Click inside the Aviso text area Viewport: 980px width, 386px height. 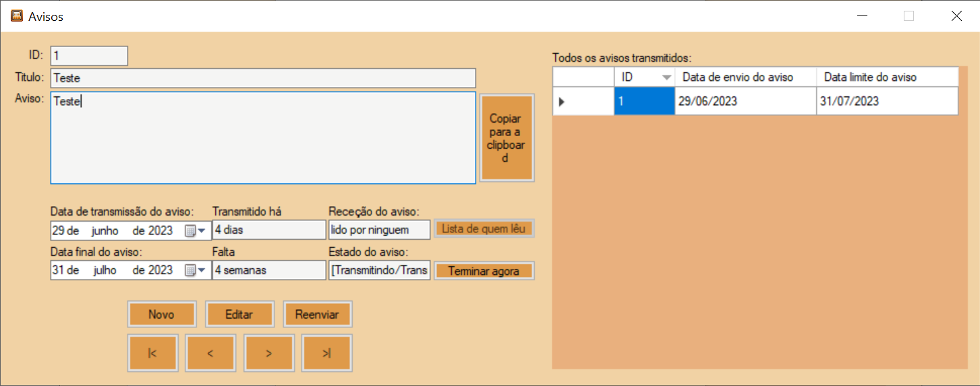[263, 138]
